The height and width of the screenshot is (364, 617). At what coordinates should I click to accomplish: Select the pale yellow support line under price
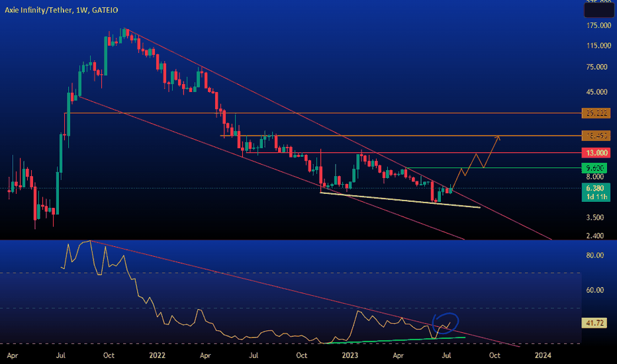(x=400, y=200)
